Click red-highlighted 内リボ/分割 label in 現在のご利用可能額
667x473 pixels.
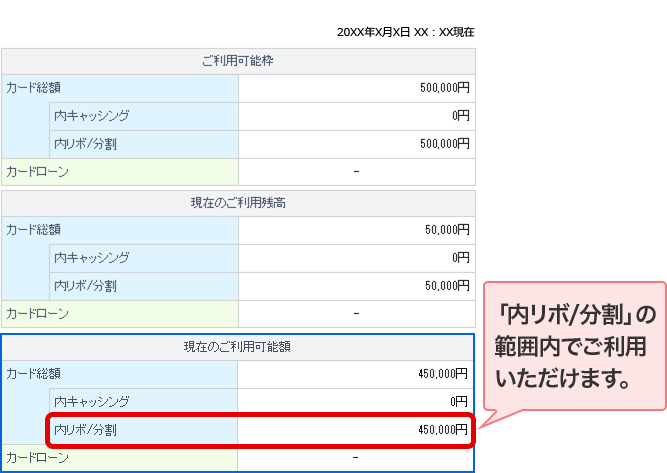click(85, 430)
